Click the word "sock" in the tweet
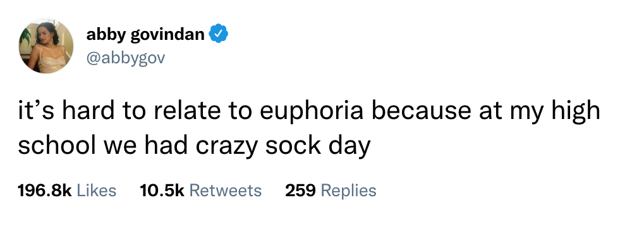This screenshot has height=238, width=644. 293,145
